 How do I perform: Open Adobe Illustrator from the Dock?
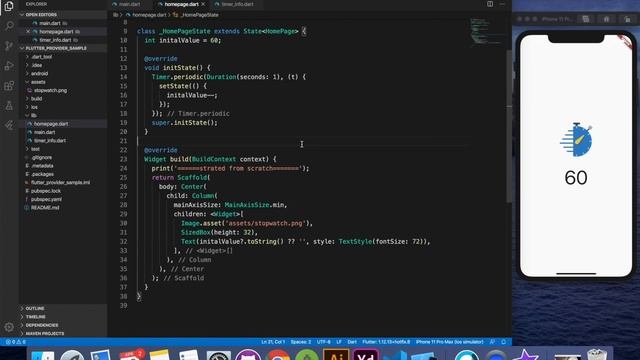(x=336, y=355)
